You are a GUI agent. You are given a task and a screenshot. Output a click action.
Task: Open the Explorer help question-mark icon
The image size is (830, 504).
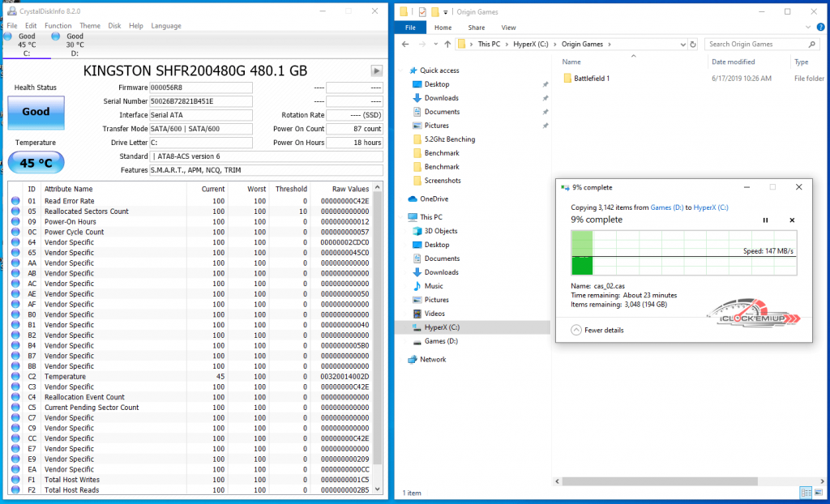(819, 28)
